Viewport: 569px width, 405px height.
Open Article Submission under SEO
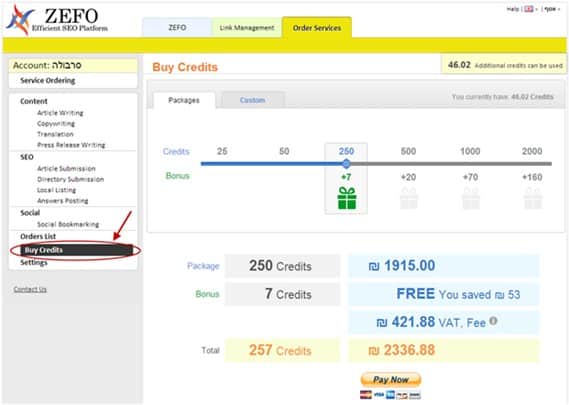click(x=66, y=168)
